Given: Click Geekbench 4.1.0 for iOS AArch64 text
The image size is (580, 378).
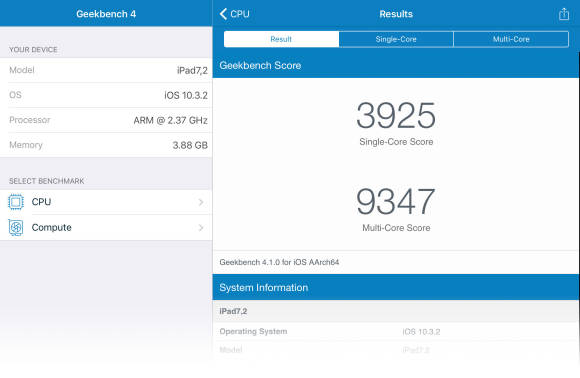Looking at the screenshot, I should tap(279, 262).
